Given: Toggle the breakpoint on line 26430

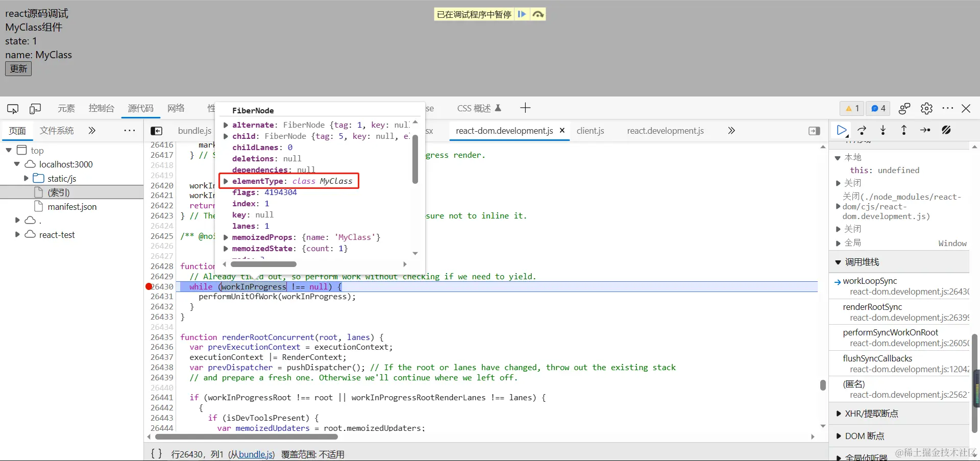Looking at the screenshot, I should coord(150,287).
